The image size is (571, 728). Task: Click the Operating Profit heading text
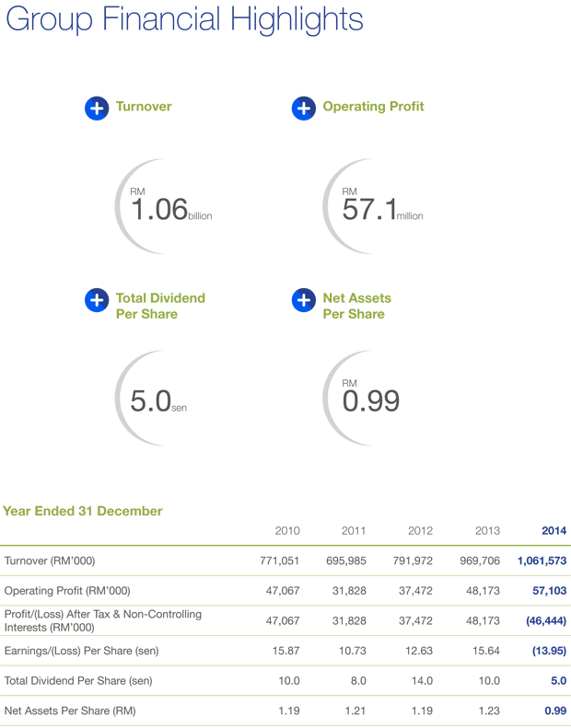point(373,107)
